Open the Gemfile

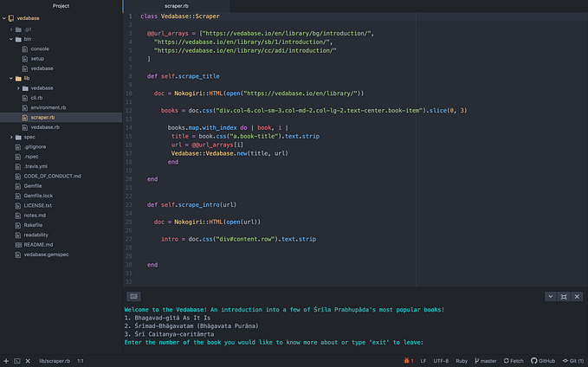coord(33,186)
